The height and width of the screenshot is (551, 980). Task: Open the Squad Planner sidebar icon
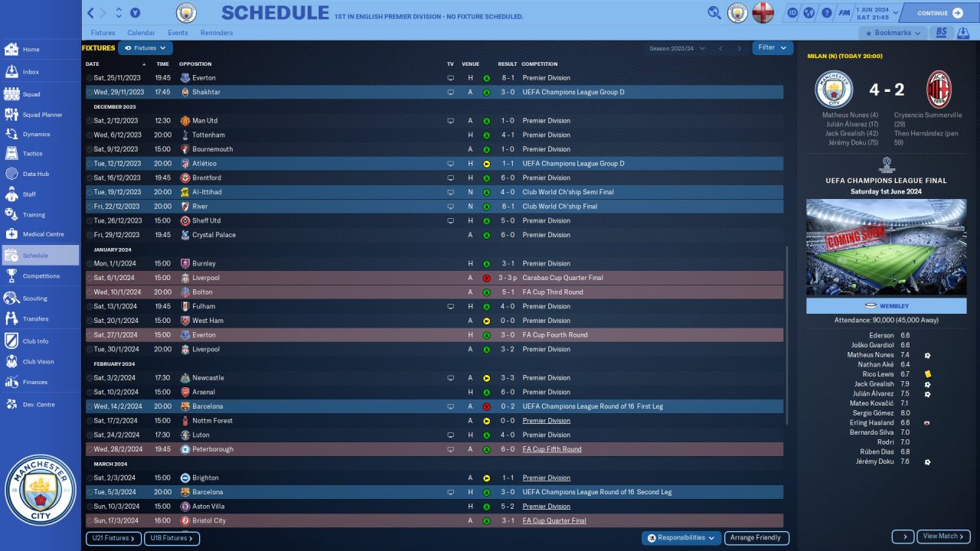coord(11,115)
